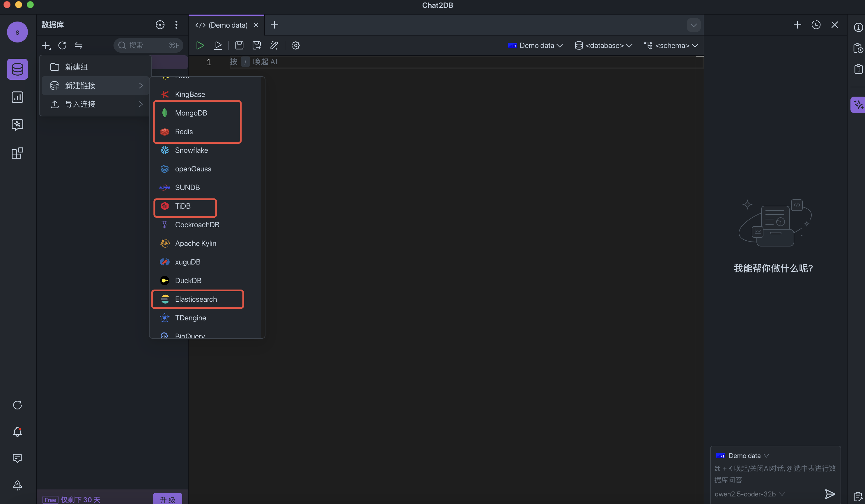Choose Elasticsearch in the connection menu

coord(196,299)
